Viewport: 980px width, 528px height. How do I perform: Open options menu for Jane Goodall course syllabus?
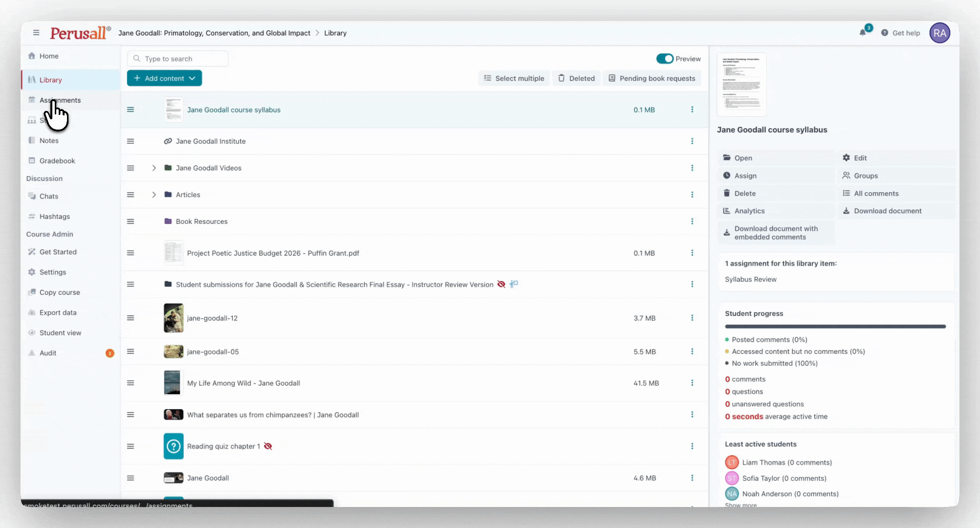click(692, 110)
